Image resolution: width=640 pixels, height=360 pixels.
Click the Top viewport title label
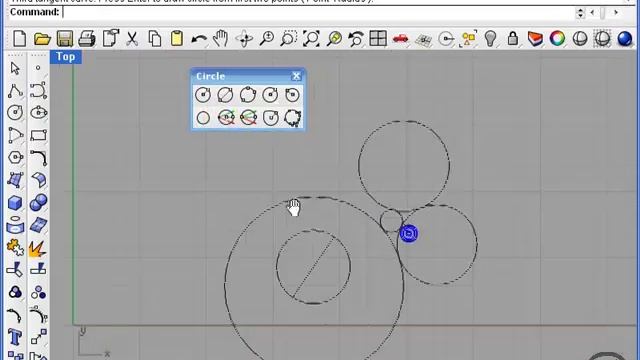pos(66,57)
